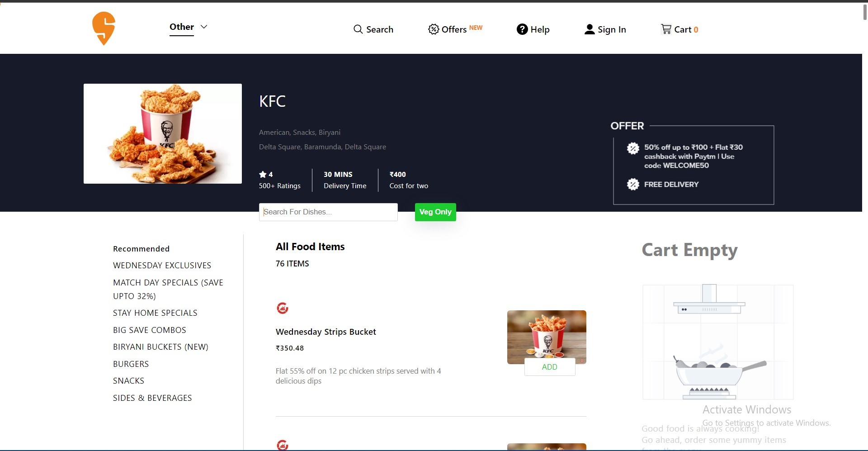Click non-veg icon above Wednesday Strips Bucket
This screenshot has height=451, width=868.
[x=283, y=309]
